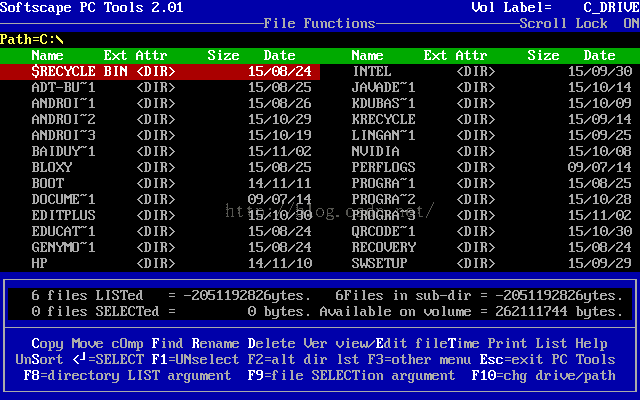
Task: Click F10=chg drive/path option
Action: click(x=543, y=376)
